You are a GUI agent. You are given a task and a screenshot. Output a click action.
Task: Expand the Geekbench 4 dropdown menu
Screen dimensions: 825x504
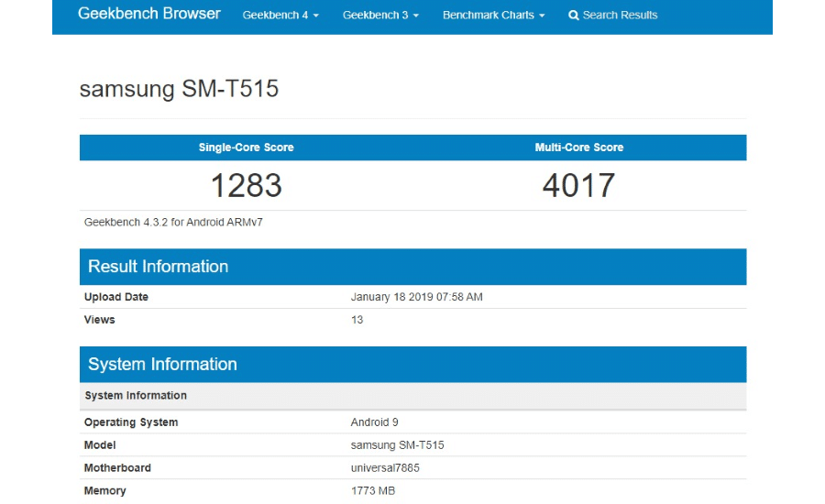[x=280, y=16]
